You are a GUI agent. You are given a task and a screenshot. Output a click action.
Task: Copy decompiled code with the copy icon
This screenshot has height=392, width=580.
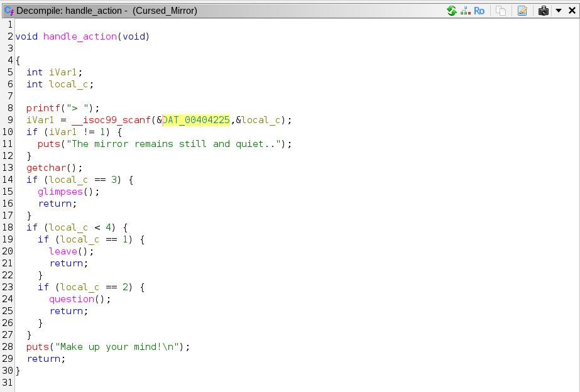click(500, 11)
